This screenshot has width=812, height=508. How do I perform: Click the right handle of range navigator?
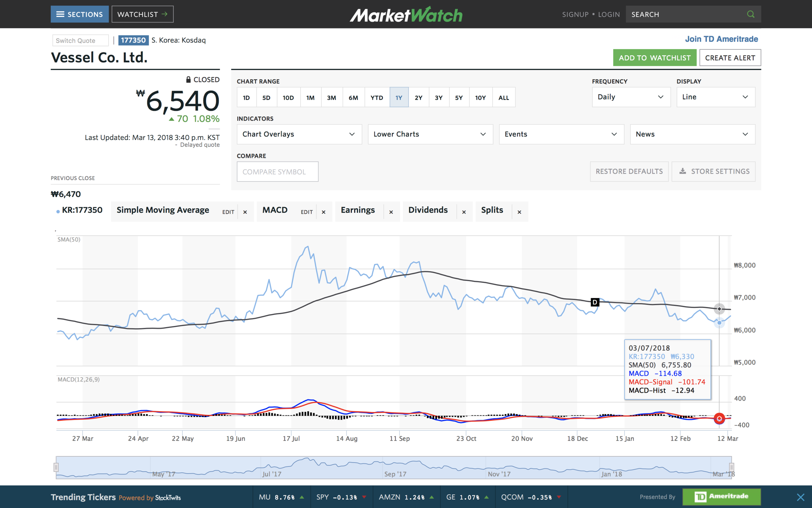click(x=731, y=467)
